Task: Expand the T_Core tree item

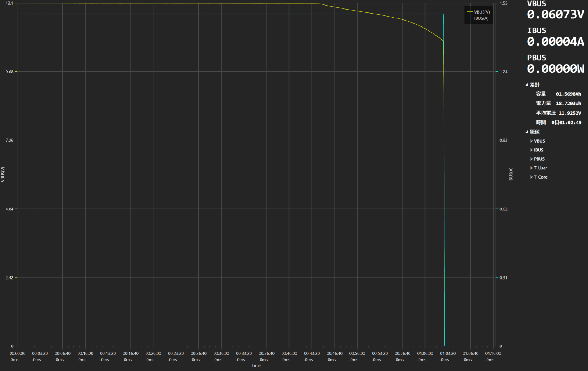Action: [x=531, y=177]
